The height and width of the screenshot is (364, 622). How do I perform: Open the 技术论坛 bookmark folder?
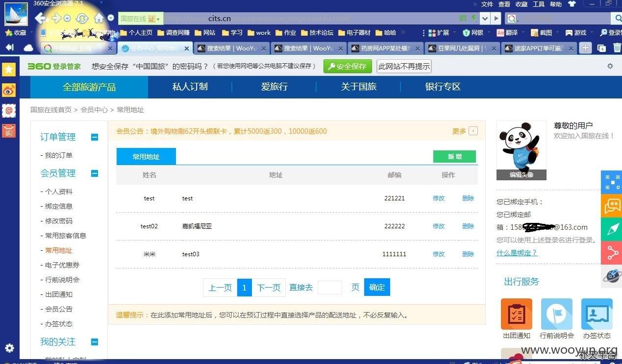coord(316,33)
